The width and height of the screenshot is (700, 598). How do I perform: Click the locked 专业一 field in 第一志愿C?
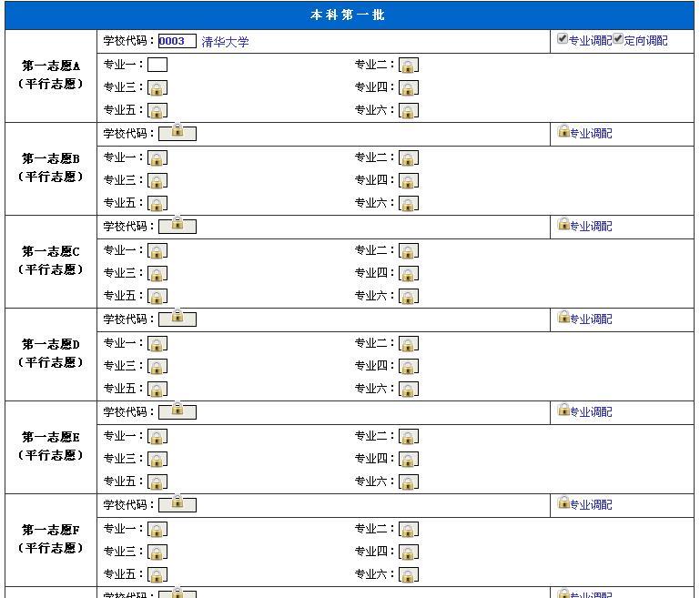(157, 251)
